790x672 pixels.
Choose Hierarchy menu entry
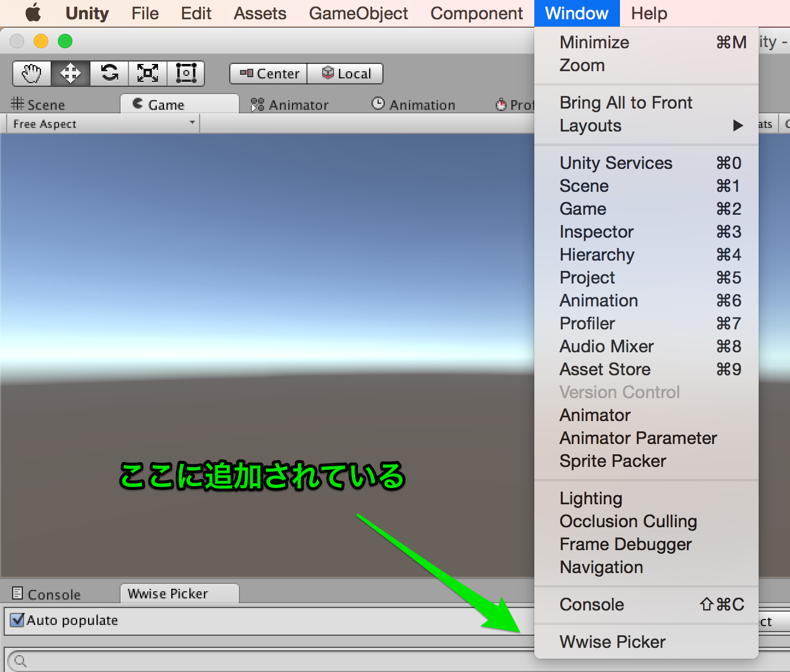coord(646,255)
